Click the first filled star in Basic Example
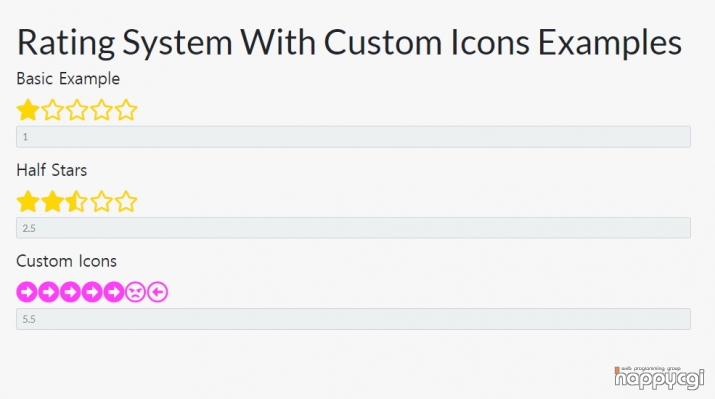Screen dimensions: 715x399 click(x=28, y=110)
